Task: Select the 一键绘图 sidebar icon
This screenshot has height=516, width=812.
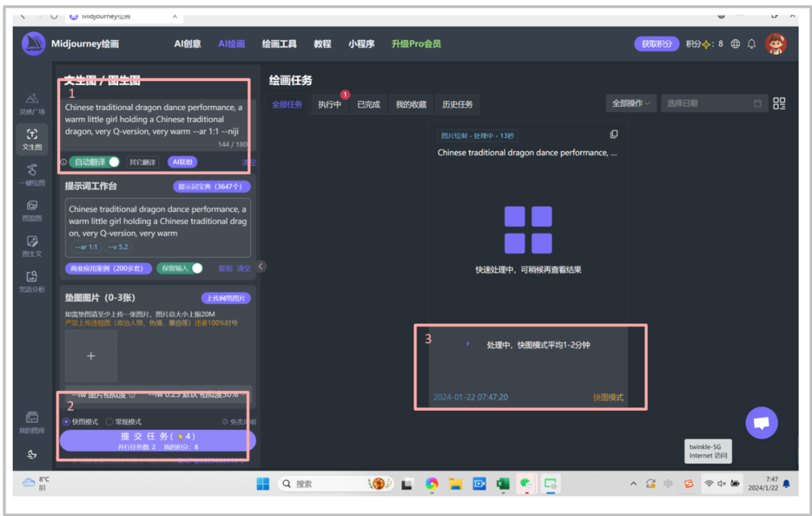Action: [32, 173]
